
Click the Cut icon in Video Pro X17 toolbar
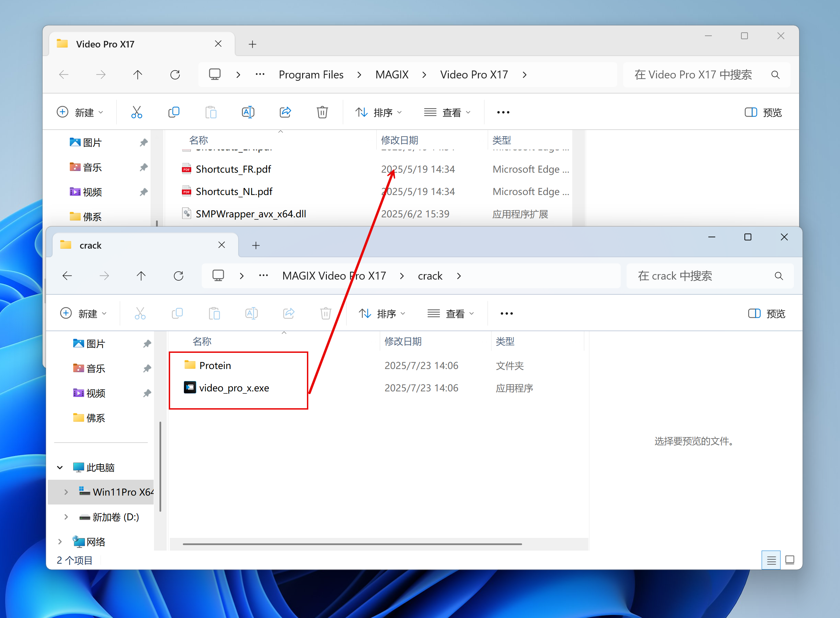(136, 112)
